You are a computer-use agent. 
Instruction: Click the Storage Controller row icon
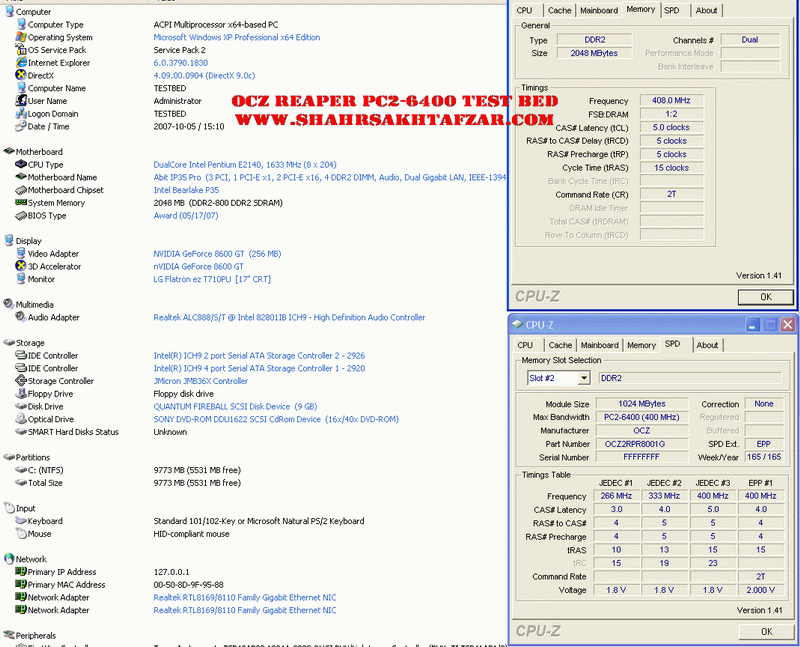pyautogui.click(x=21, y=381)
